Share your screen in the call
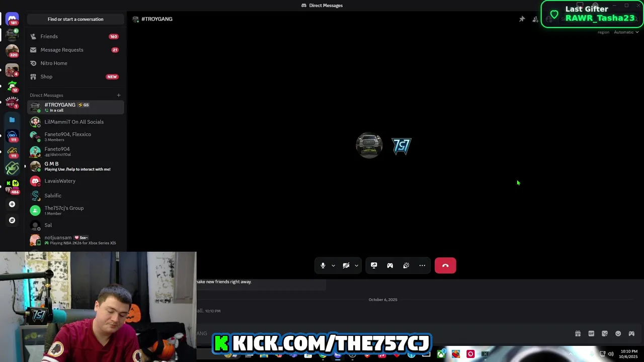644x362 pixels. click(x=374, y=265)
